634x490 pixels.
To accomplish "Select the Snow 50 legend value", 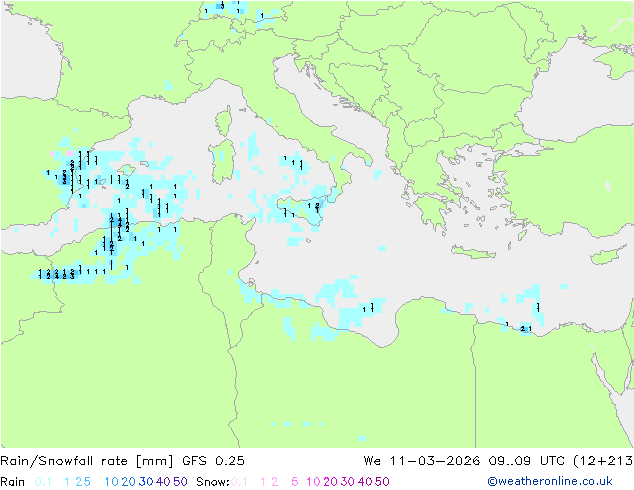I will coord(382,482).
